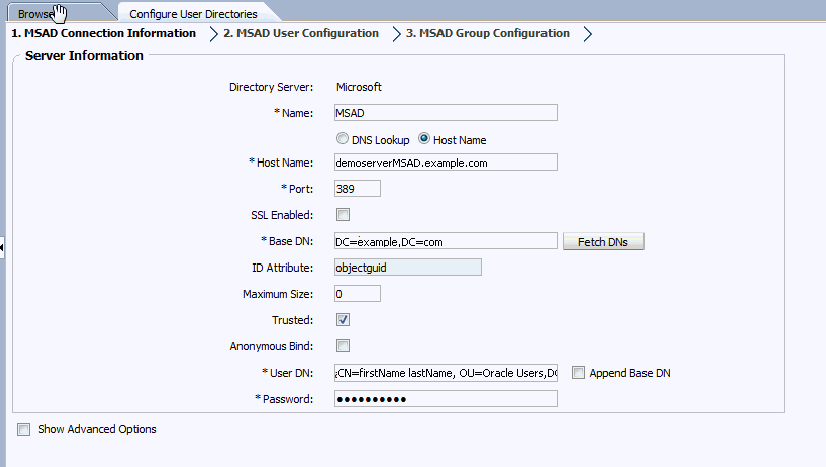
Task: Click the Password field
Action: coord(445,399)
